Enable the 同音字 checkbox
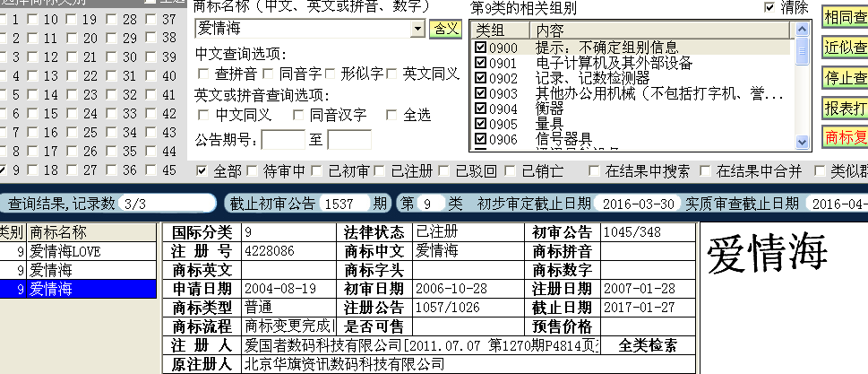The image size is (868, 374). tap(268, 74)
